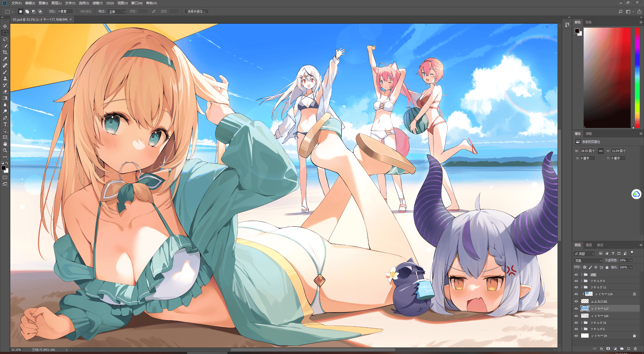The image size is (644, 354).
Task: Create new layer group with folder icon
Action: point(622,349)
